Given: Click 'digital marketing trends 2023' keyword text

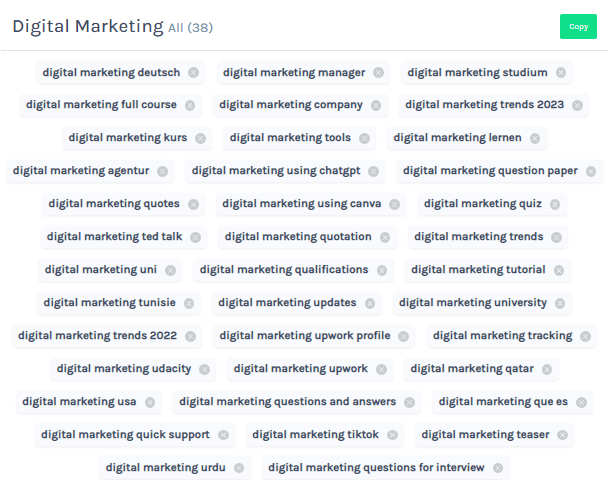Looking at the screenshot, I should pyautogui.click(x=484, y=105).
